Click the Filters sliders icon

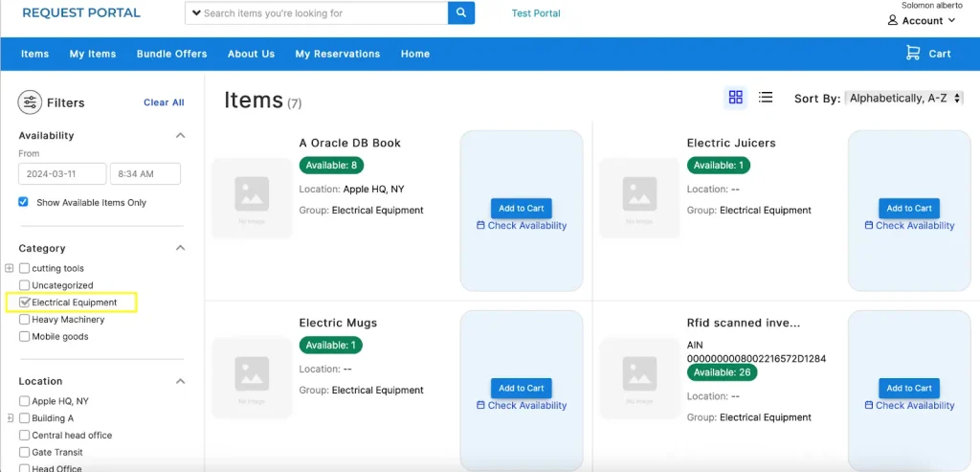[30, 102]
